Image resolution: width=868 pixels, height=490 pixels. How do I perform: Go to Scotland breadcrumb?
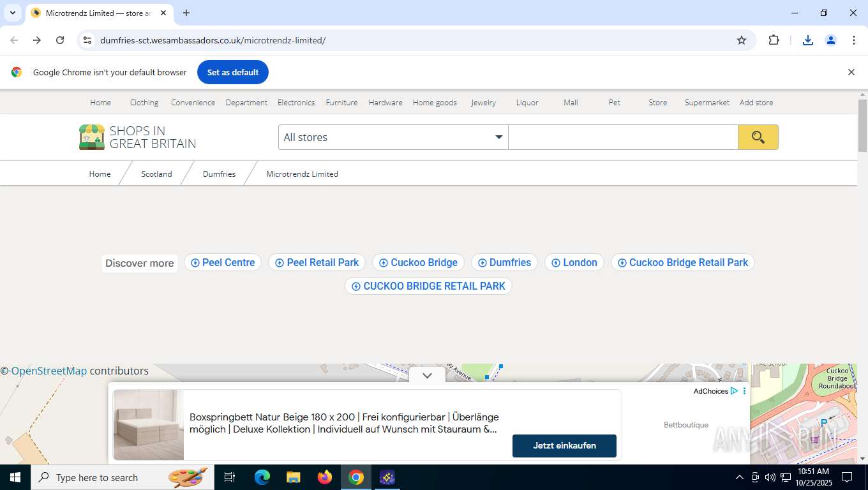click(156, 174)
